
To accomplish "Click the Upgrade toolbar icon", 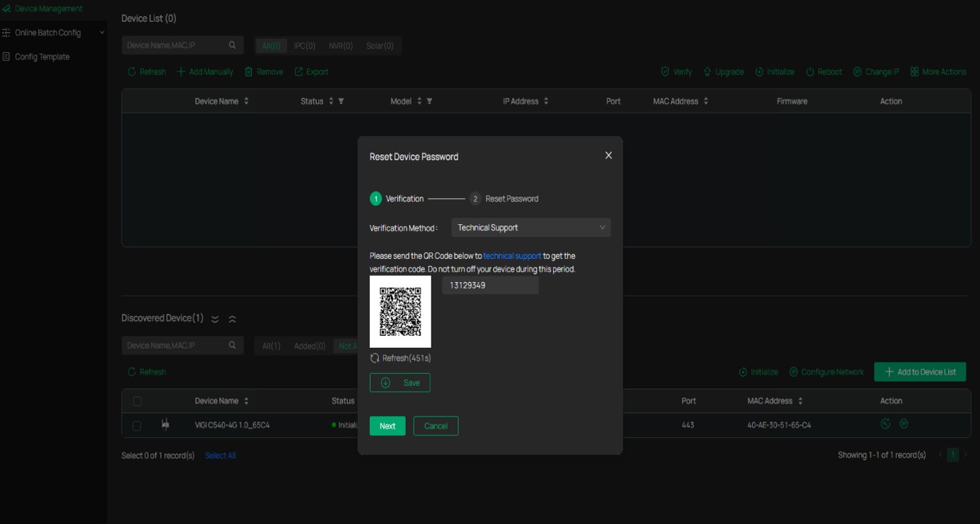I will point(707,72).
